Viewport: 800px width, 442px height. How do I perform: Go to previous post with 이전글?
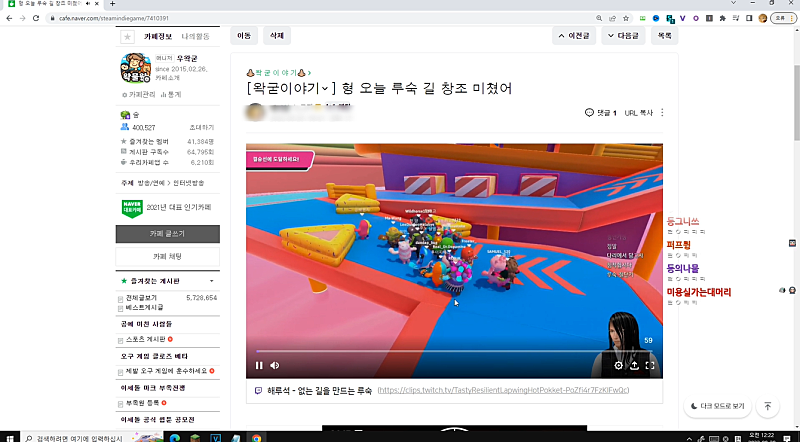pos(573,36)
